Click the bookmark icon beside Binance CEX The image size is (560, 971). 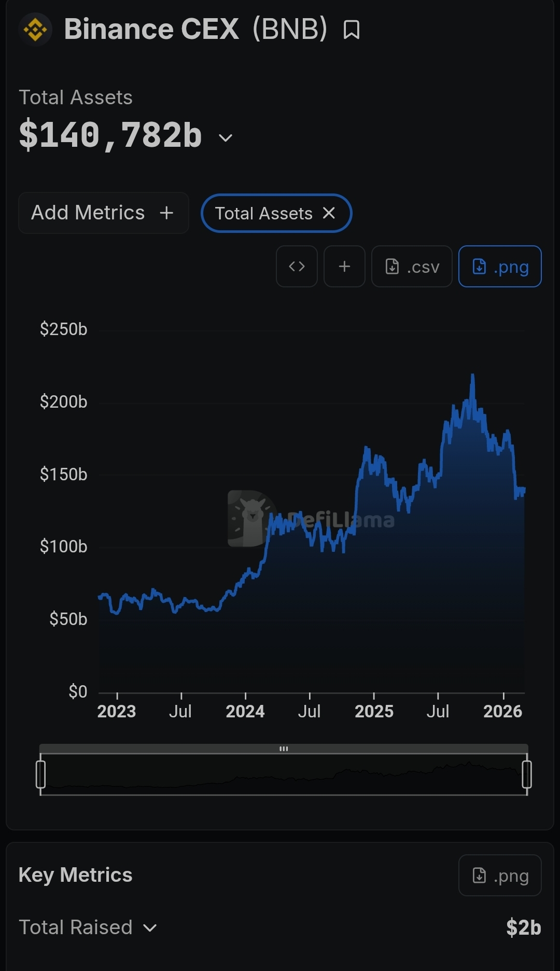pos(352,30)
